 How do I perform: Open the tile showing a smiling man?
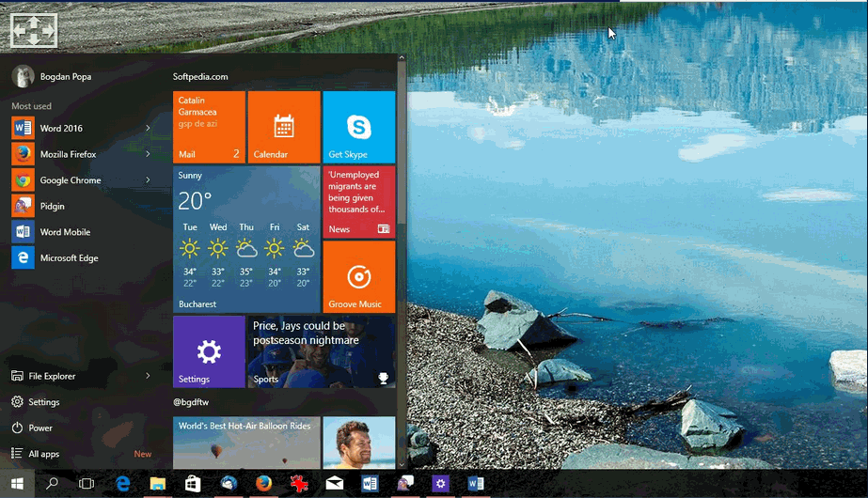pyautogui.click(x=358, y=444)
